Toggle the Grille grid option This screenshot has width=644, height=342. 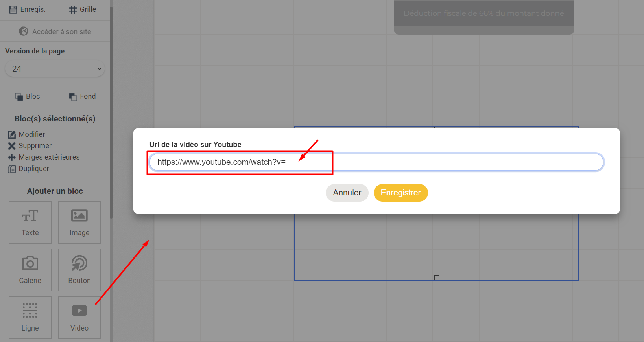coord(82,9)
